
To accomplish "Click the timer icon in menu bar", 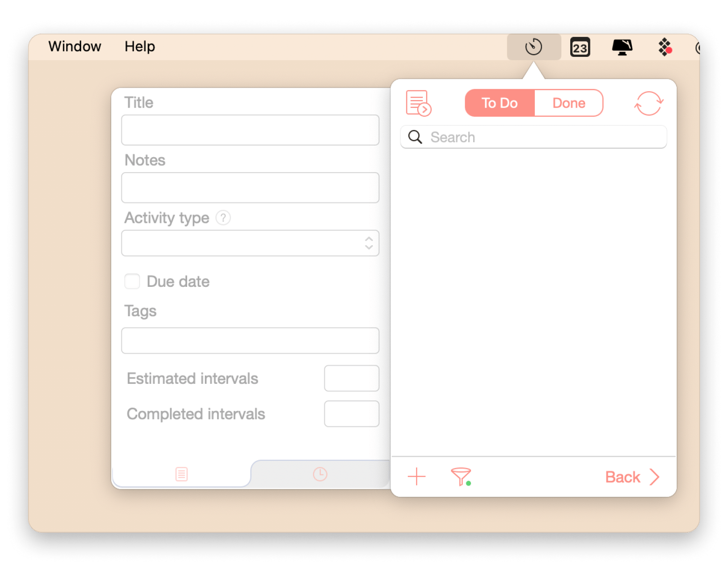I will 533,47.
